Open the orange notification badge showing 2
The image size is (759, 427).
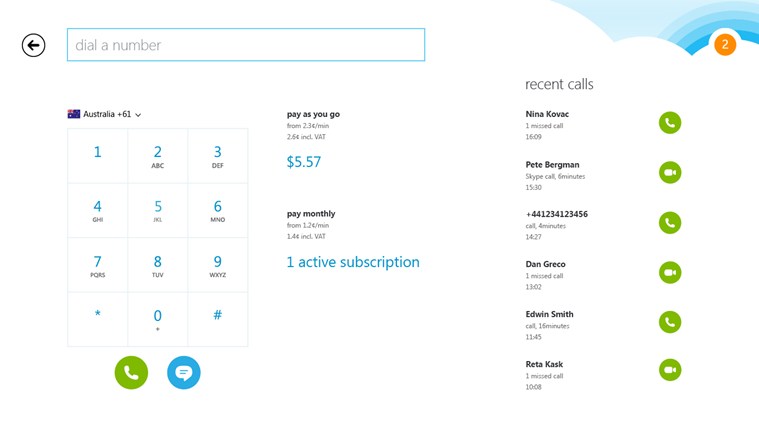click(724, 44)
